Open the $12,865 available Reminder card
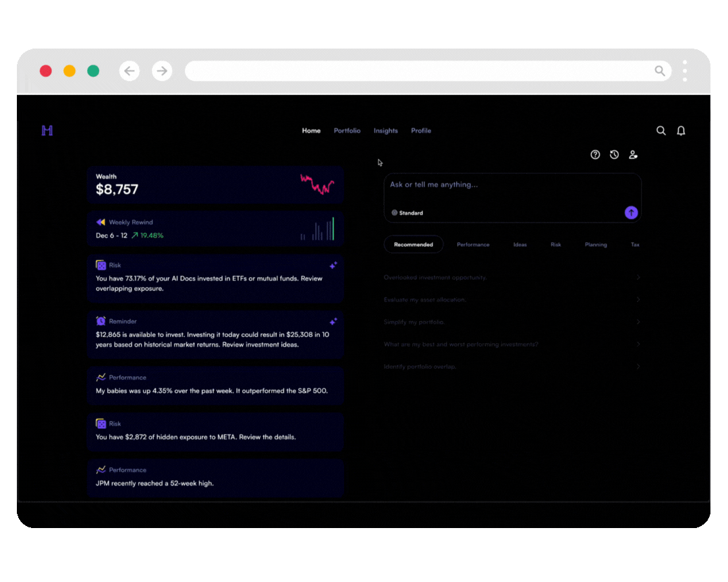 215,334
